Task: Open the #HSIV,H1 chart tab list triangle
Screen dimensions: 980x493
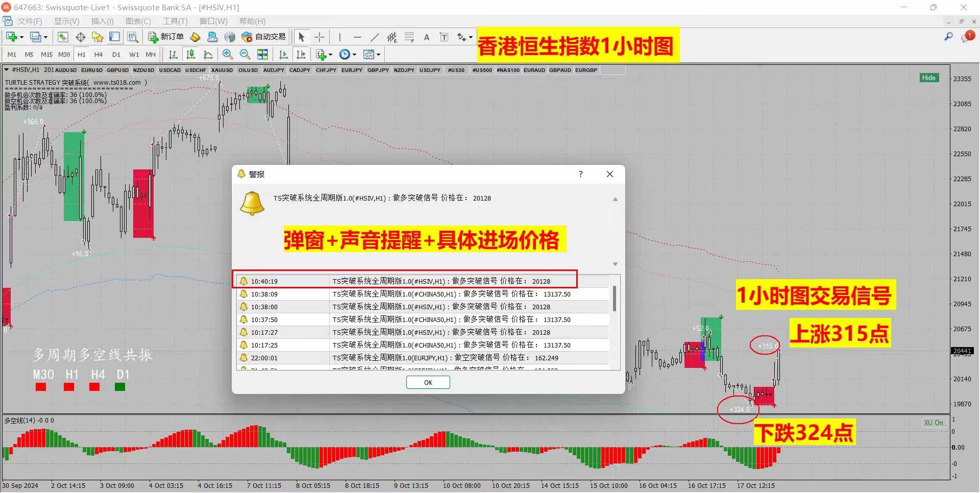Action: [x=6, y=70]
